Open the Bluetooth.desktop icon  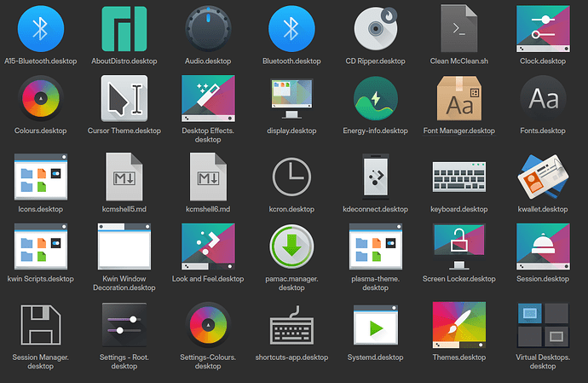click(291, 28)
